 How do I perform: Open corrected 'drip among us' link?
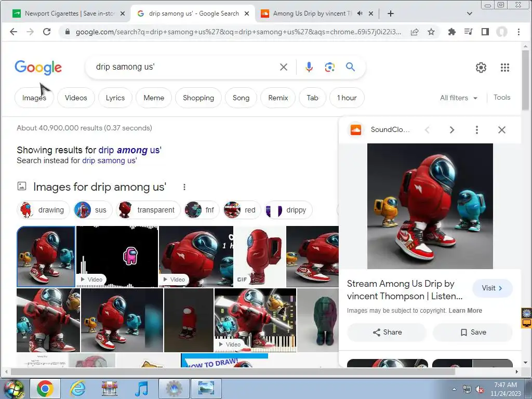130,150
